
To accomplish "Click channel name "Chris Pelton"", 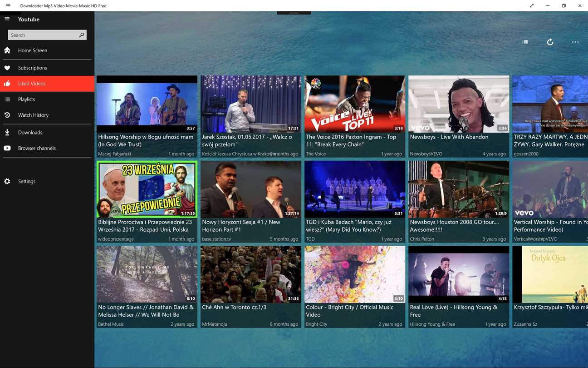I will click(422, 239).
